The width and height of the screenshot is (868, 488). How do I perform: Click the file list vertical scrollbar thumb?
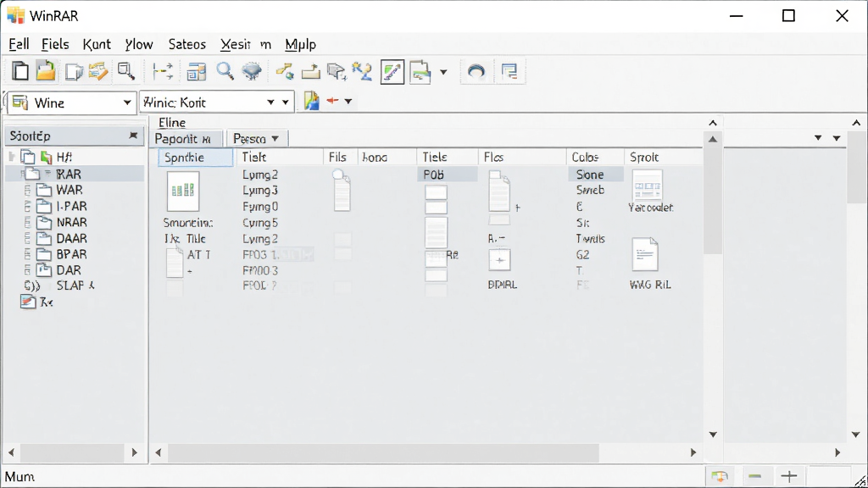[x=713, y=199]
